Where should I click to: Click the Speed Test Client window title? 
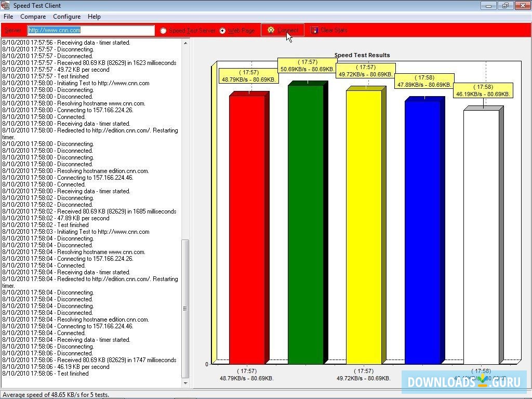click(x=37, y=5)
